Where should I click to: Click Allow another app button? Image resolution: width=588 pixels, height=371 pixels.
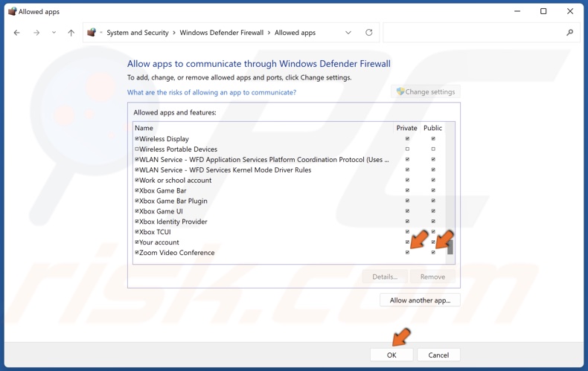point(420,300)
